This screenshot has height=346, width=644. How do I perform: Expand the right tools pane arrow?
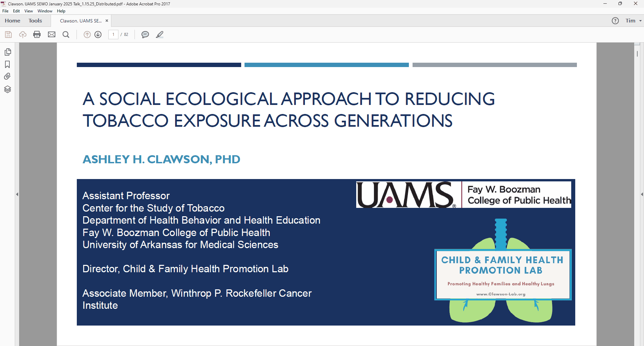[x=642, y=194]
